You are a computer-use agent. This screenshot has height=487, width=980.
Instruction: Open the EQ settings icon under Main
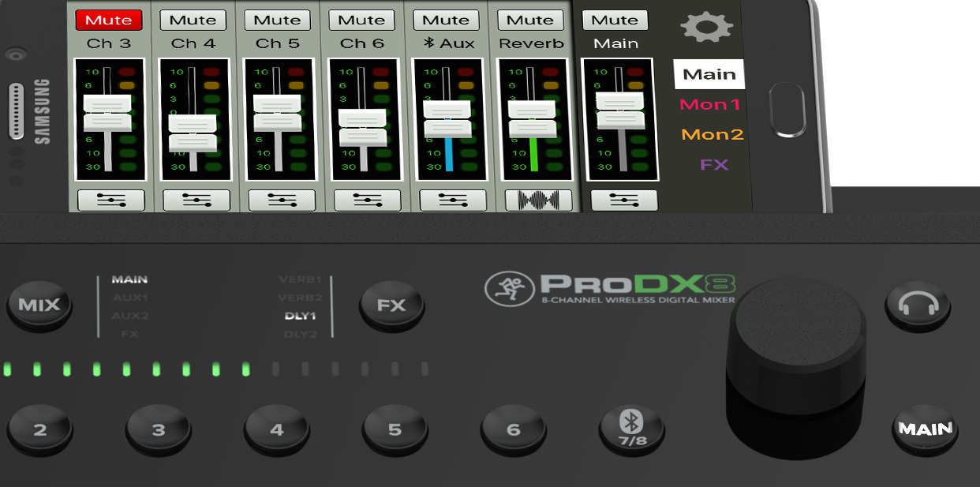pos(624,200)
